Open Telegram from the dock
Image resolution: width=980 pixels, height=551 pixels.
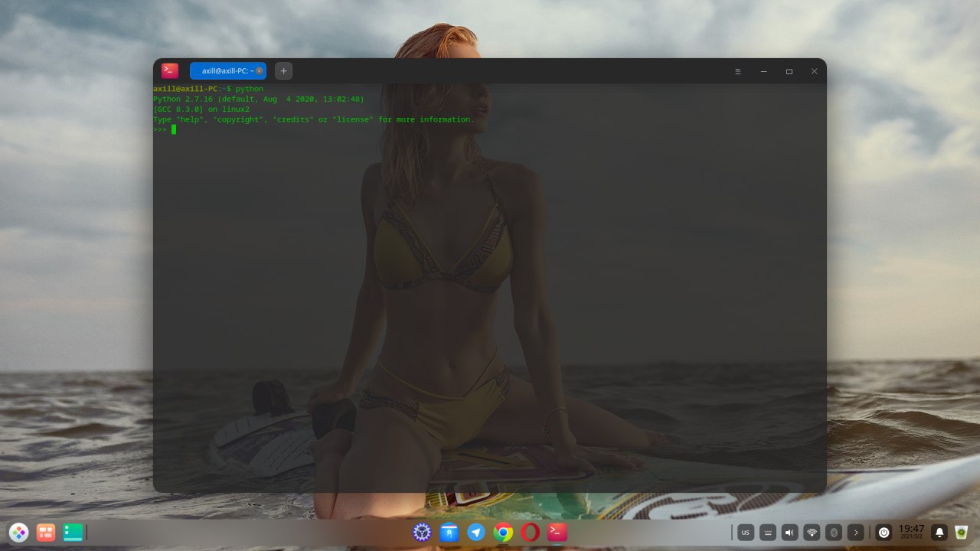(x=476, y=533)
